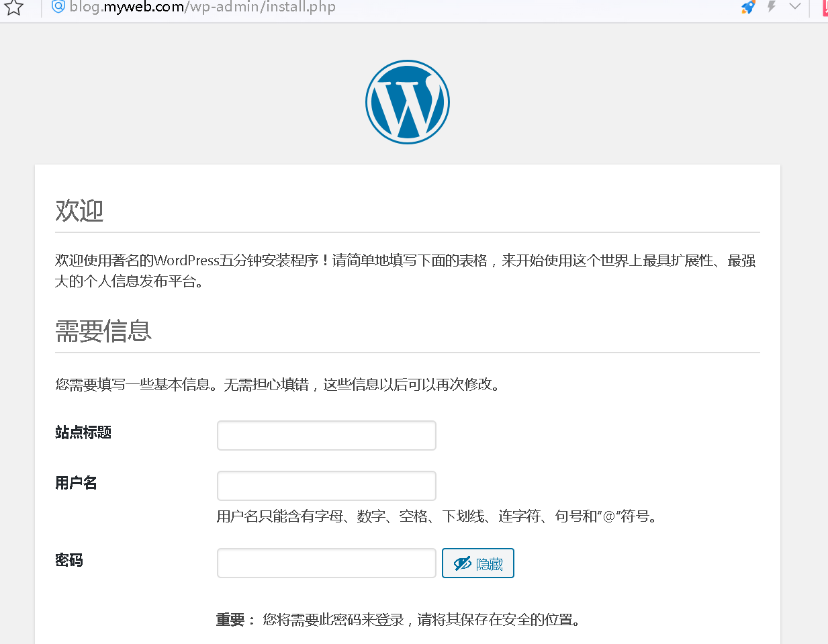Click the 您需要填写一些基本信息 instruction text
828x644 pixels.
pos(279,385)
